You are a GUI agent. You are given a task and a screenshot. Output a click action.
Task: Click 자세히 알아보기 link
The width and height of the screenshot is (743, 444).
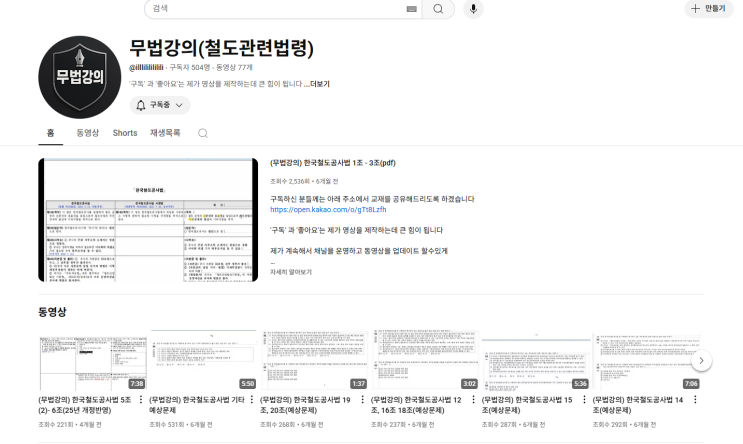tap(291, 272)
